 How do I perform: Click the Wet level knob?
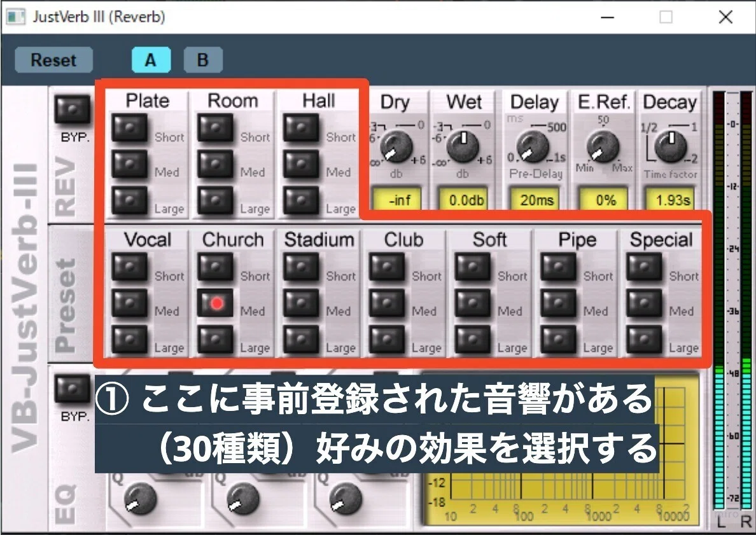point(463,146)
